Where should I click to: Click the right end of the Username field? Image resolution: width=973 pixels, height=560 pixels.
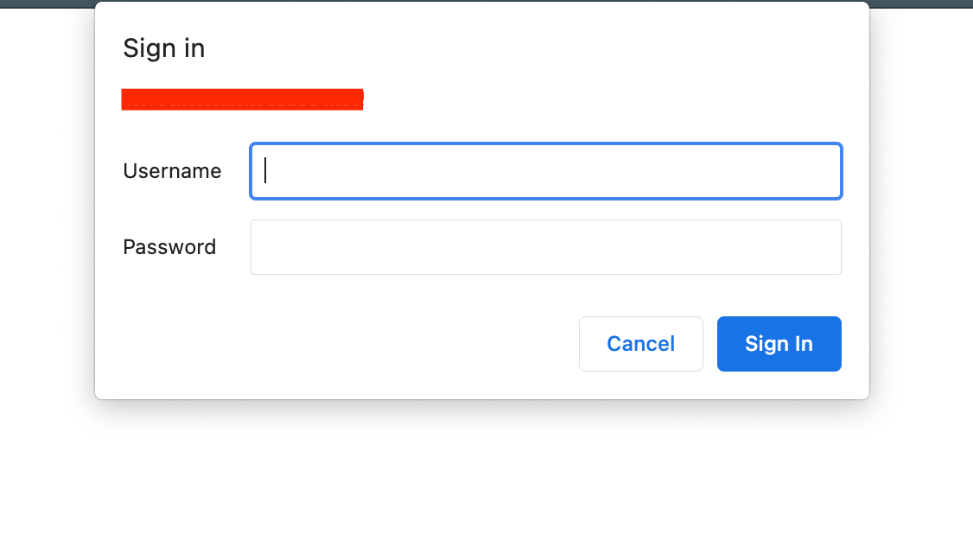(x=821, y=171)
